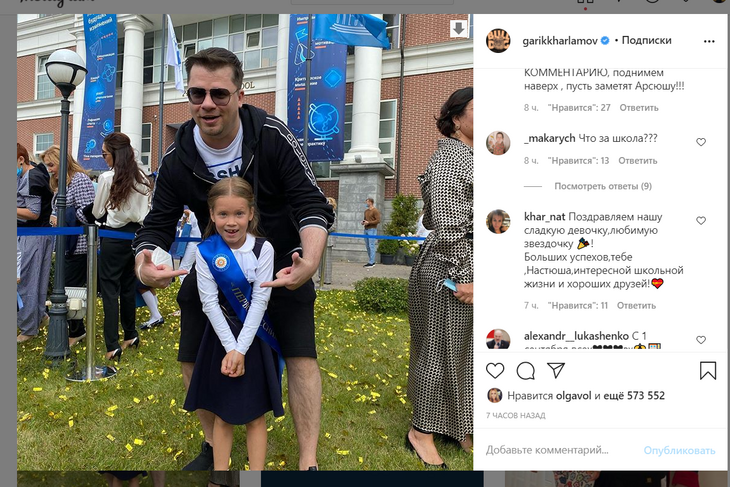Reply to the khar_nat comment

click(636, 305)
